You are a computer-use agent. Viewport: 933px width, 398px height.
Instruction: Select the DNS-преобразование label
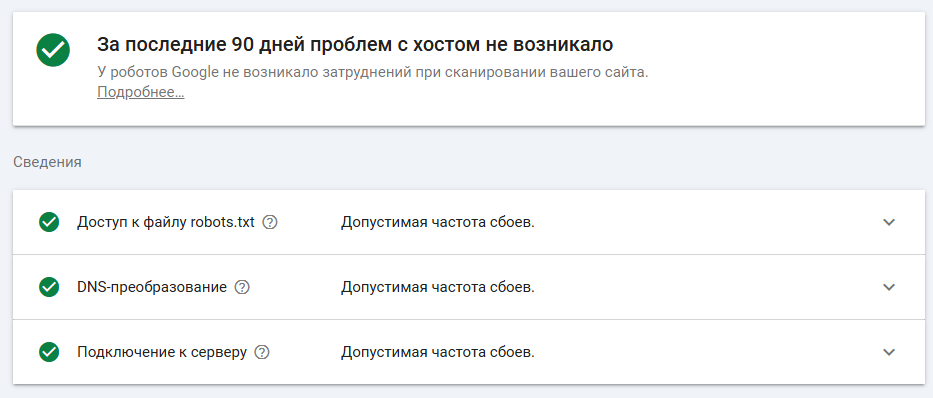(x=152, y=287)
